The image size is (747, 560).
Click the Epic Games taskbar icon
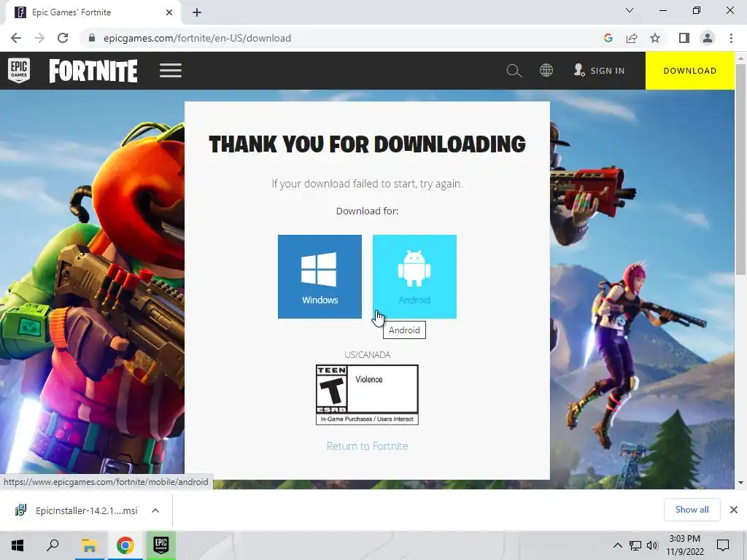(x=161, y=545)
